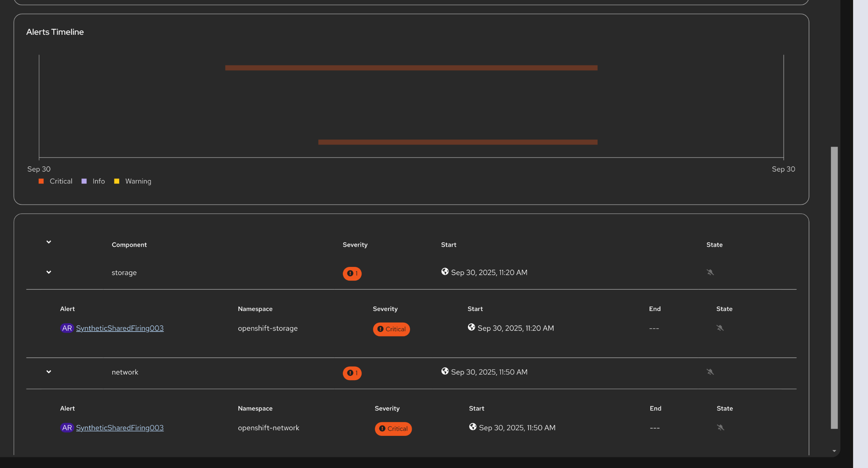This screenshot has height=468, width=868.
Task: Collapse the storage component row
Action: coord(49,273)
